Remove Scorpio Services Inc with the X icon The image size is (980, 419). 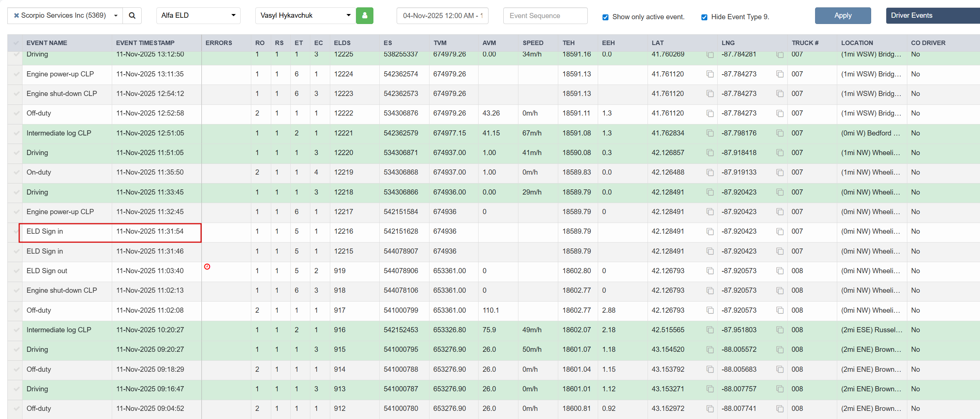tap(16, 16)
